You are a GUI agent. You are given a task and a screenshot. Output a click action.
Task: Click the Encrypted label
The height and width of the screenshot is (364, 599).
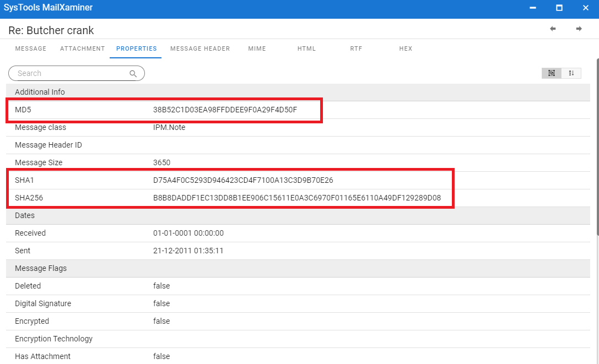[32, 321]
